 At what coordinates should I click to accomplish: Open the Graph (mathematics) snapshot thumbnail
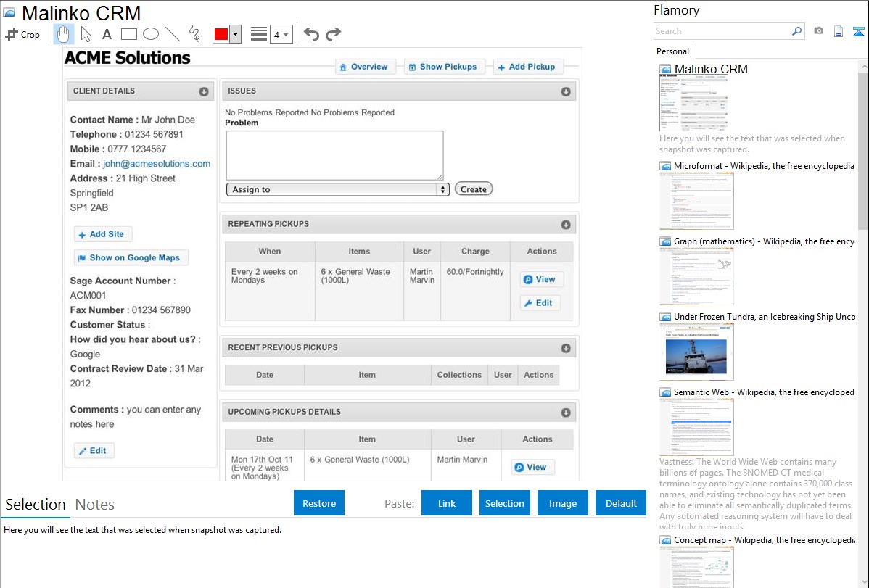(x=696, y=276)
